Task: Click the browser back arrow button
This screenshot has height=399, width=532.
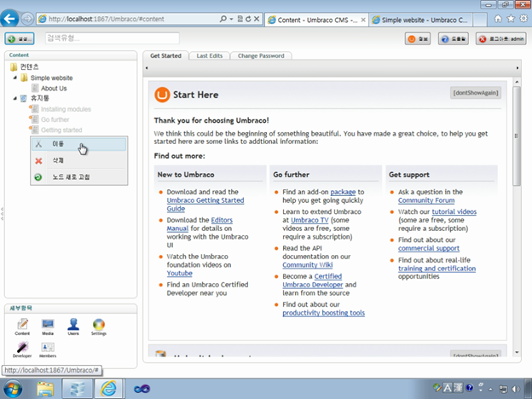Action: pos(9,18)
